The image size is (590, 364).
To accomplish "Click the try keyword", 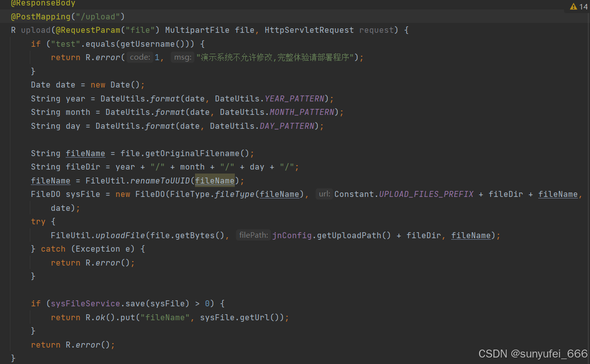I will pyautogui.click(x=38, y=222).
